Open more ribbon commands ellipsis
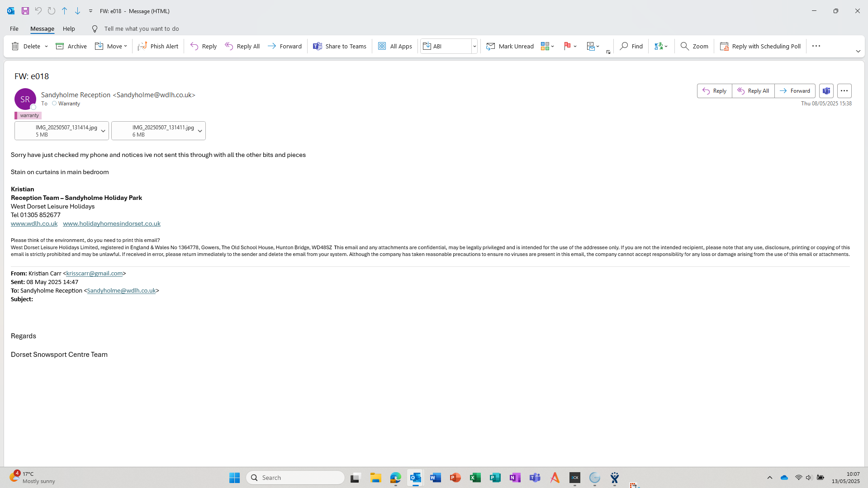 [816, 46]
